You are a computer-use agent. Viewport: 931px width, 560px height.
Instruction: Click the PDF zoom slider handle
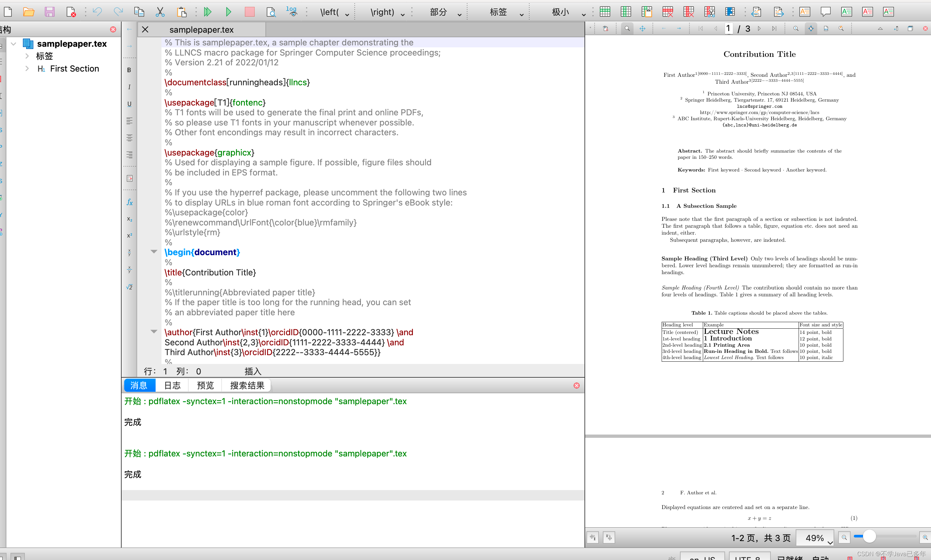point(870,536)
